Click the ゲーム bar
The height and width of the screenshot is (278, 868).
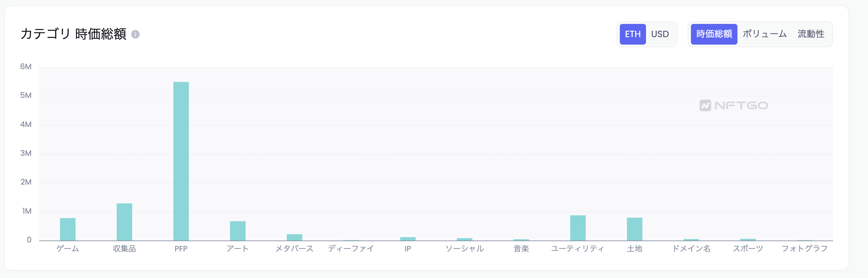pos(68,229)
